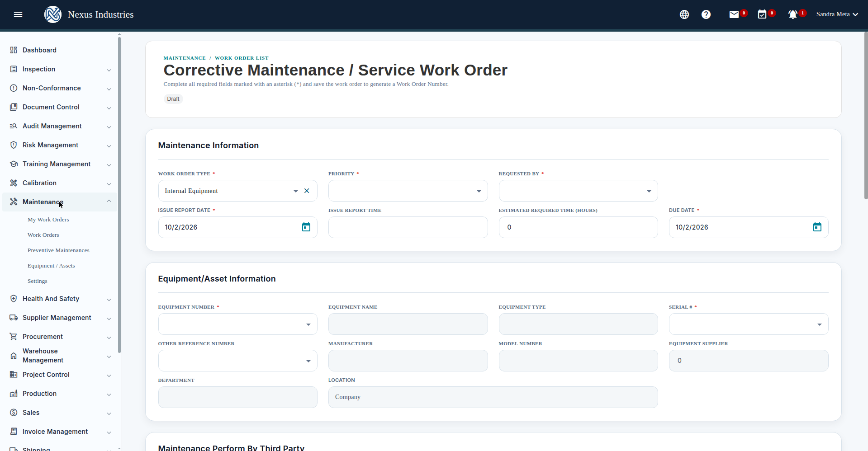Open Preventive Maintenances submenu item
Viewport: 868px width, 451px height.
coord(58,250)
